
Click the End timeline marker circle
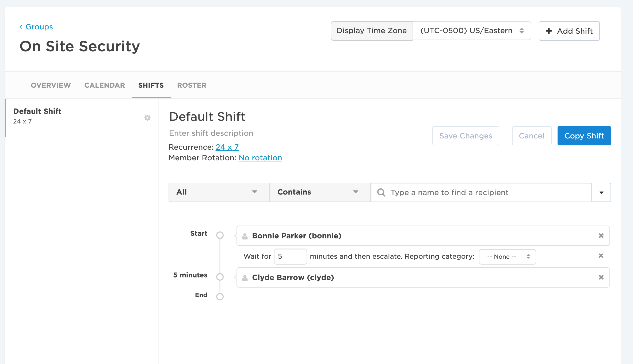(220, 297)
